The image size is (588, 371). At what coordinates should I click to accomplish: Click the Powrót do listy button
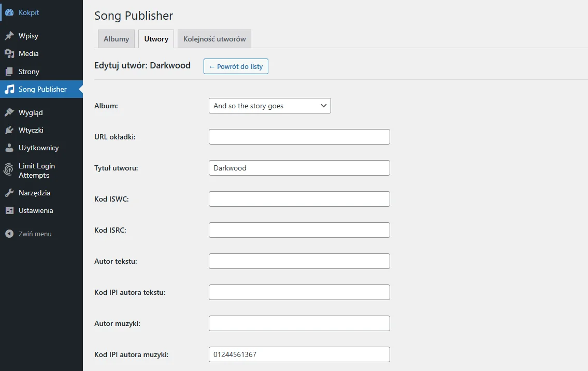click(236, 66)
